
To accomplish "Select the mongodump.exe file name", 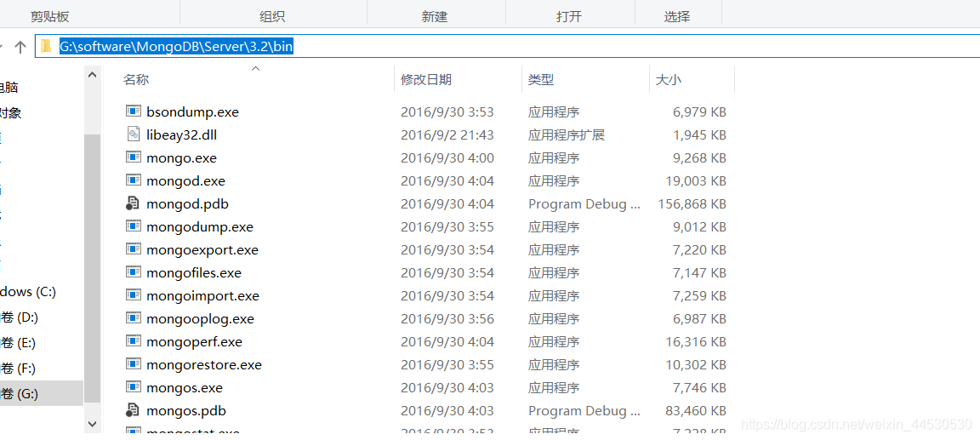I will pos(200,227).
